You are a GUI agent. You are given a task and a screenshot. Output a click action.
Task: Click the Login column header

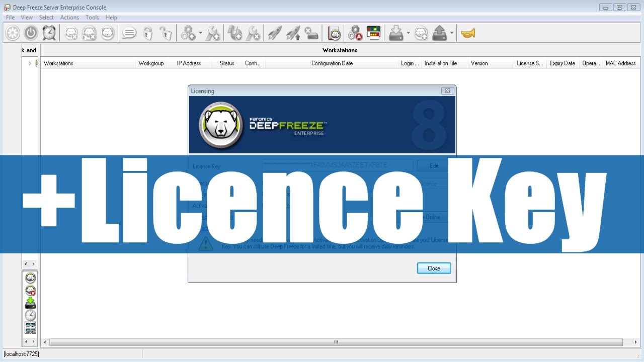[410, 63]
